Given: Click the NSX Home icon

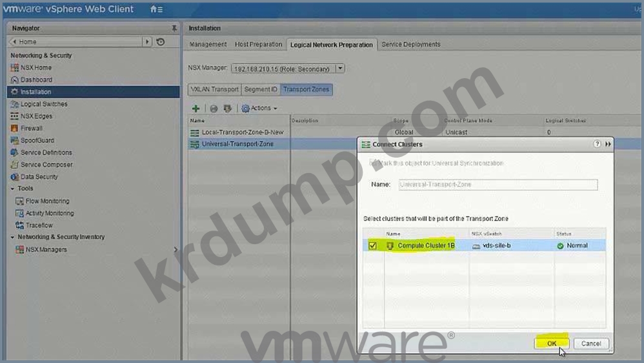Looking at the screenshot, I should pyautogui.click(x=14, y=67).
